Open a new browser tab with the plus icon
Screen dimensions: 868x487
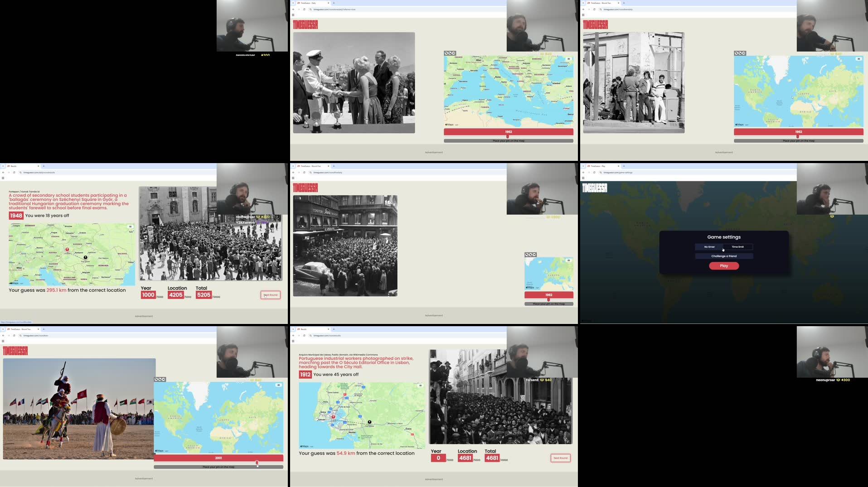coord(334,3)
